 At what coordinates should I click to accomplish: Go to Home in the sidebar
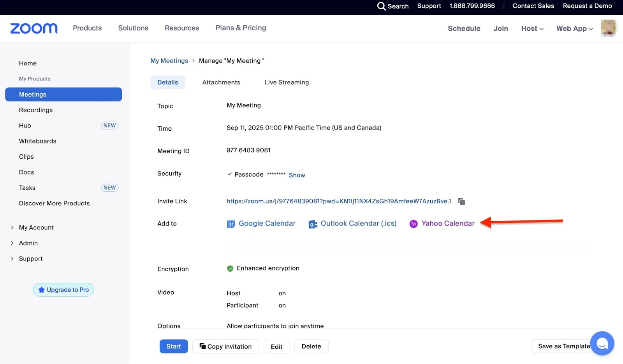pos(28,63)
